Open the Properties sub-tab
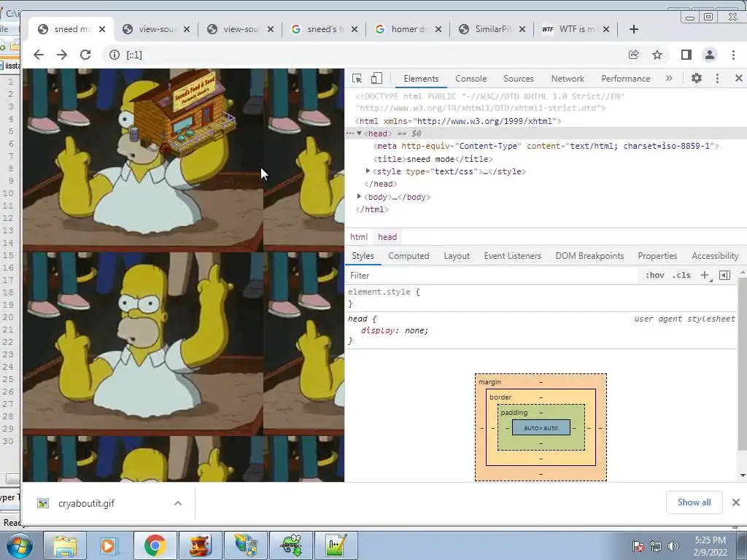This screenshot has height=560, width=747. (657, 256)
